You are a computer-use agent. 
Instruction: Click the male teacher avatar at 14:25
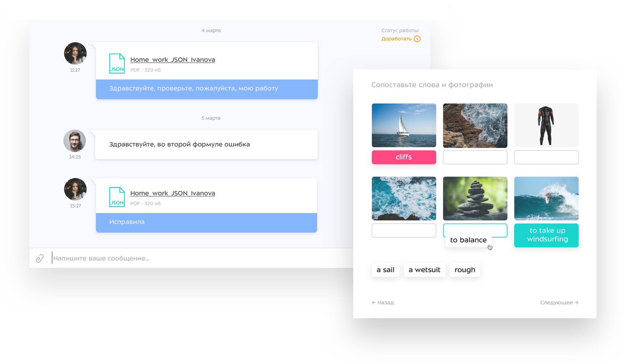tap(75, 141)
